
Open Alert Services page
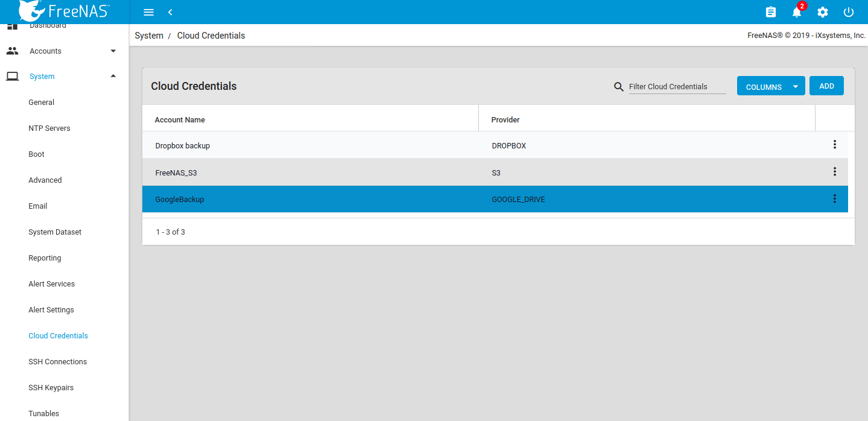(x=52, y=284)
